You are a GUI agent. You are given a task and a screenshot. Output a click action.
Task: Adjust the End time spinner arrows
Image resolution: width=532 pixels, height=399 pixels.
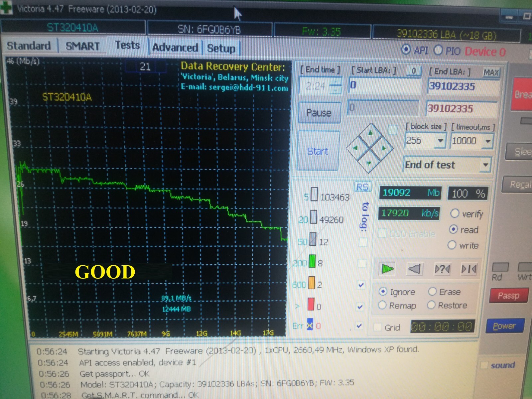(x=336, y=86)
